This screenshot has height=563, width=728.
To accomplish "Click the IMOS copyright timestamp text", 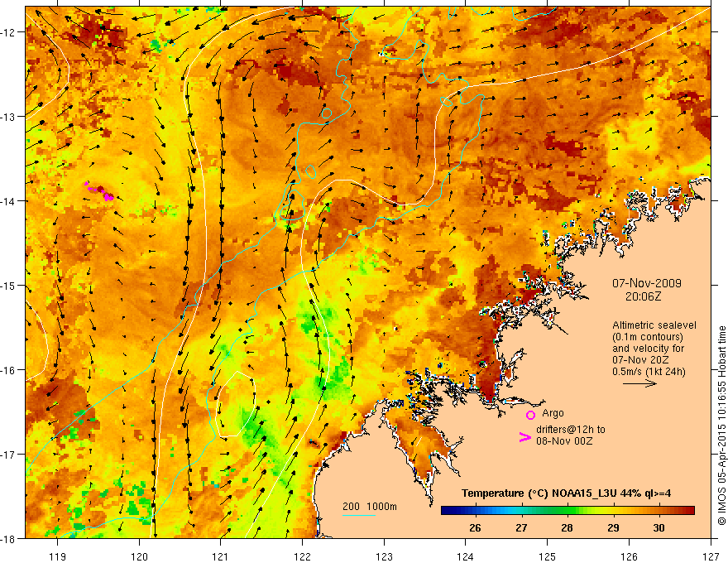I will click(721, 426).
